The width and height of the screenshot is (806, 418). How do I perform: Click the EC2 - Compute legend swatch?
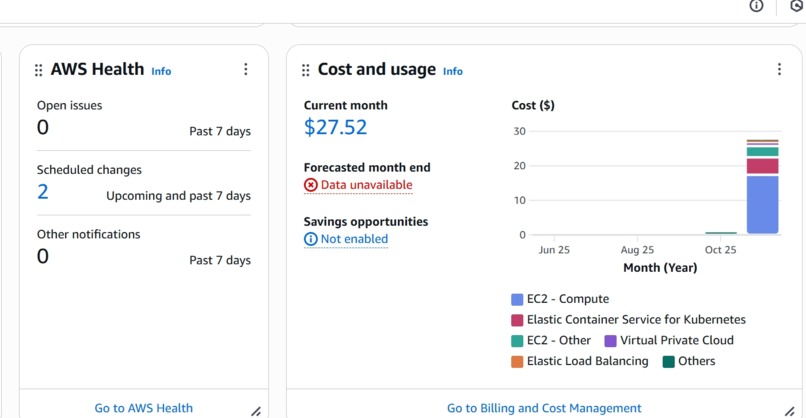[x=517, y=299]
